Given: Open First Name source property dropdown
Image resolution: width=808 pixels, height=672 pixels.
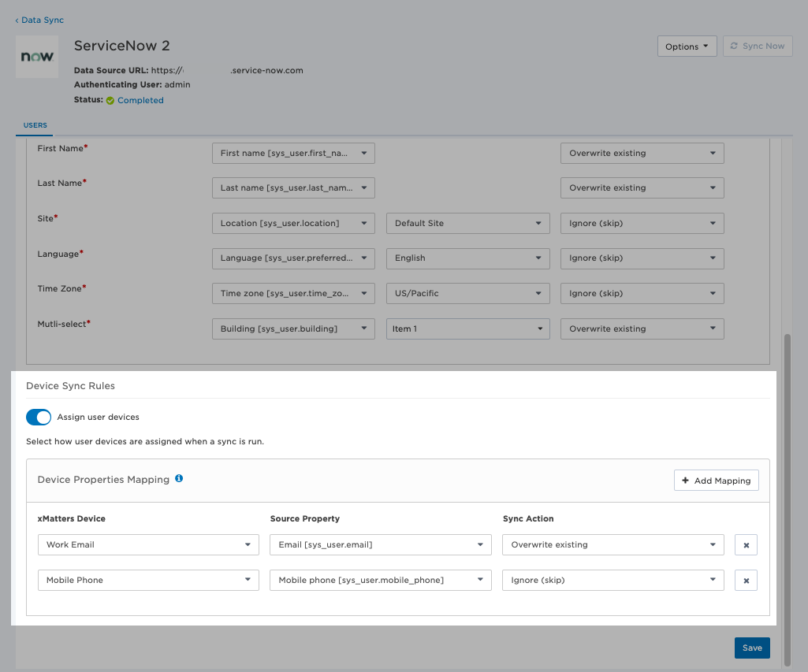Looking at the screenshot, I should coord(293,154).
